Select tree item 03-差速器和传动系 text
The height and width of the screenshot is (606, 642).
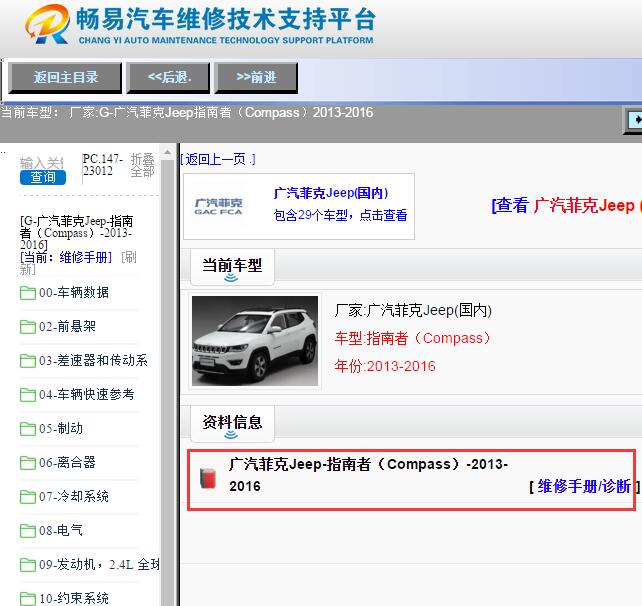[x=93, y=360]
